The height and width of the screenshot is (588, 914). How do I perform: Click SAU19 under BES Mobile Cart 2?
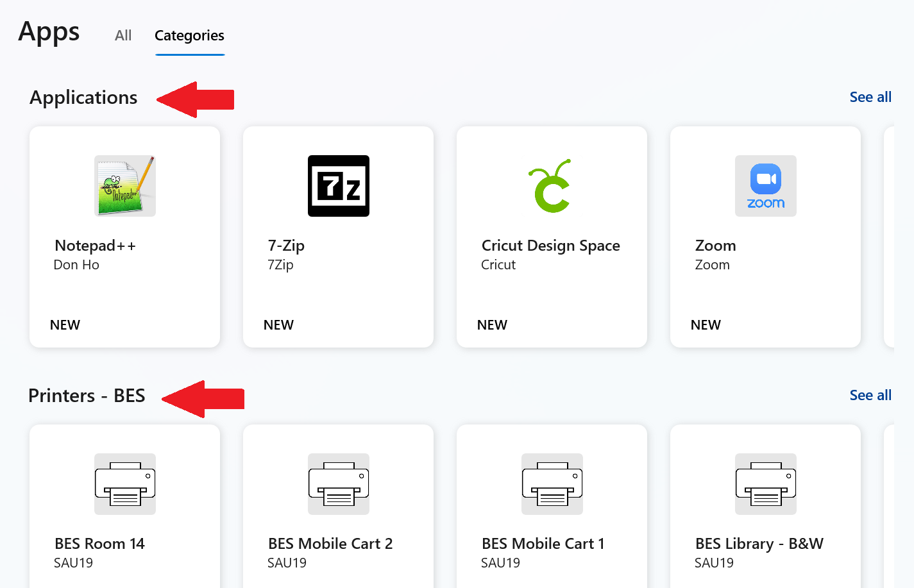287,563
